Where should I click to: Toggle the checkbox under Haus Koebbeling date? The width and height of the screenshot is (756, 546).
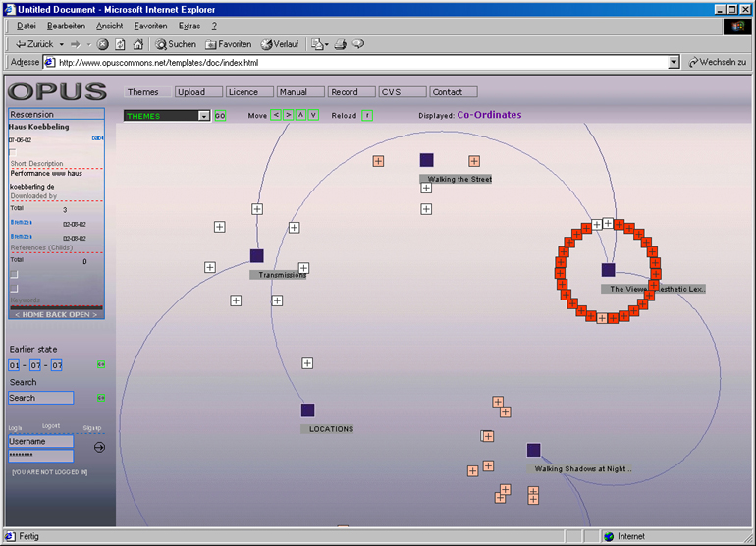click(x=13, y=152)
